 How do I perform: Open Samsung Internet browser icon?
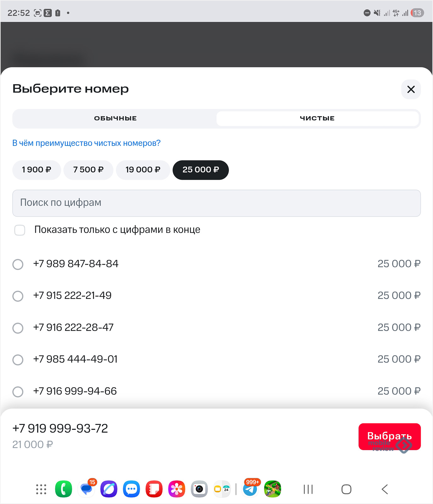[109, 489]
